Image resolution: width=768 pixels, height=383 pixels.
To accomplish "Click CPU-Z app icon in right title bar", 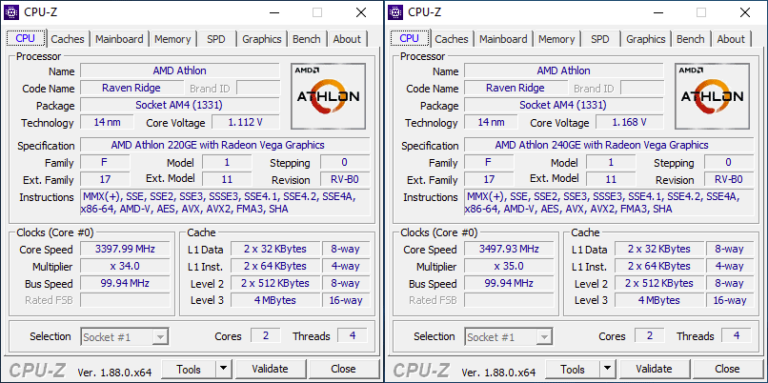I will pyautogui.click(x=395, y=12).
